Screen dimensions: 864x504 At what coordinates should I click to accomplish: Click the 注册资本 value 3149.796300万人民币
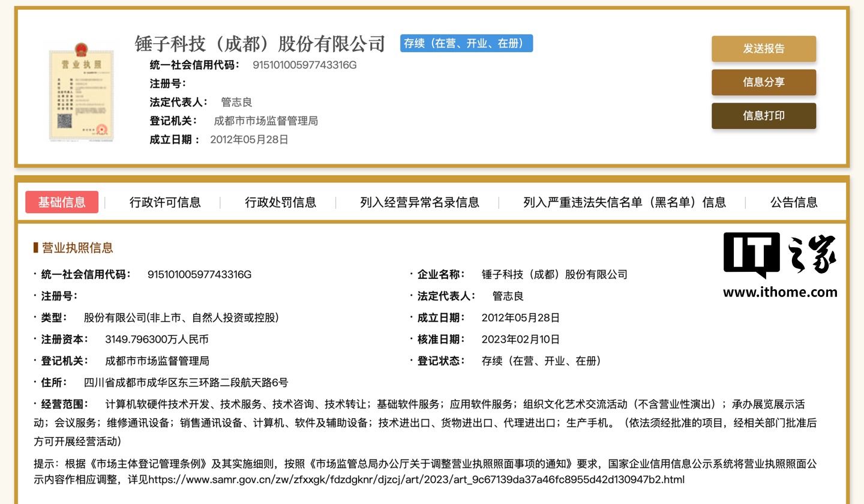point(157,339)
